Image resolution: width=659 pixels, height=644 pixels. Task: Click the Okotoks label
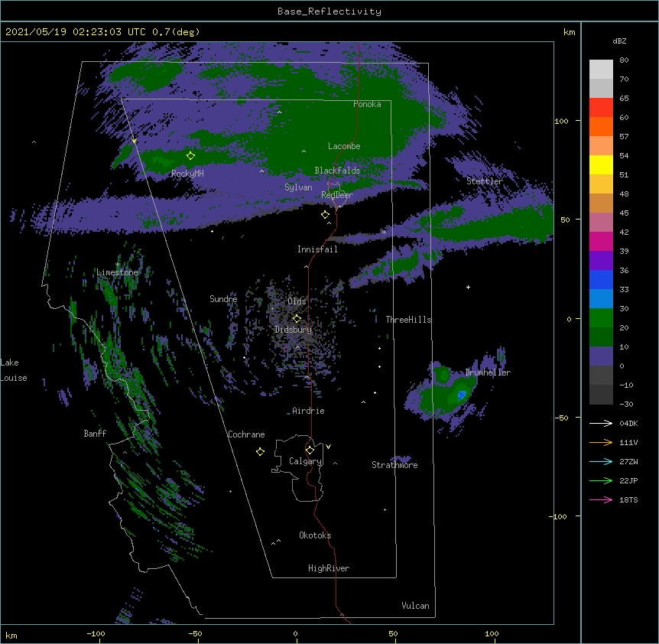click(x=315, y=535)
